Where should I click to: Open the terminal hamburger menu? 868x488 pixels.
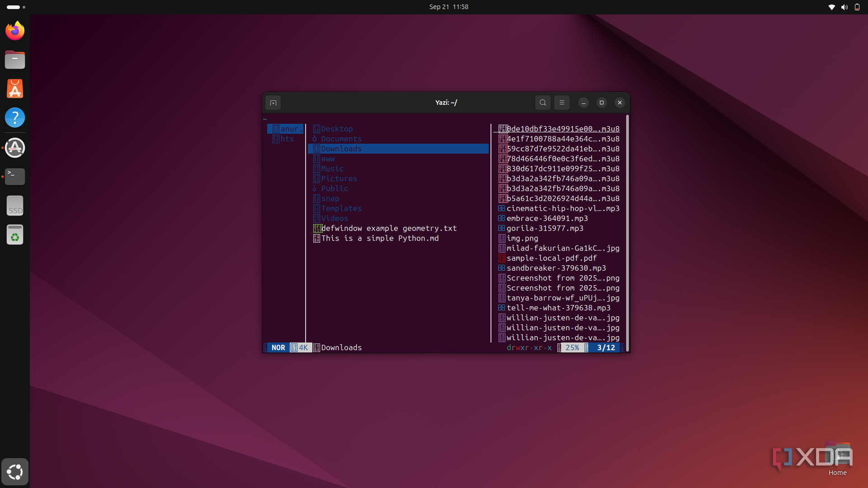tap(562, 103)
